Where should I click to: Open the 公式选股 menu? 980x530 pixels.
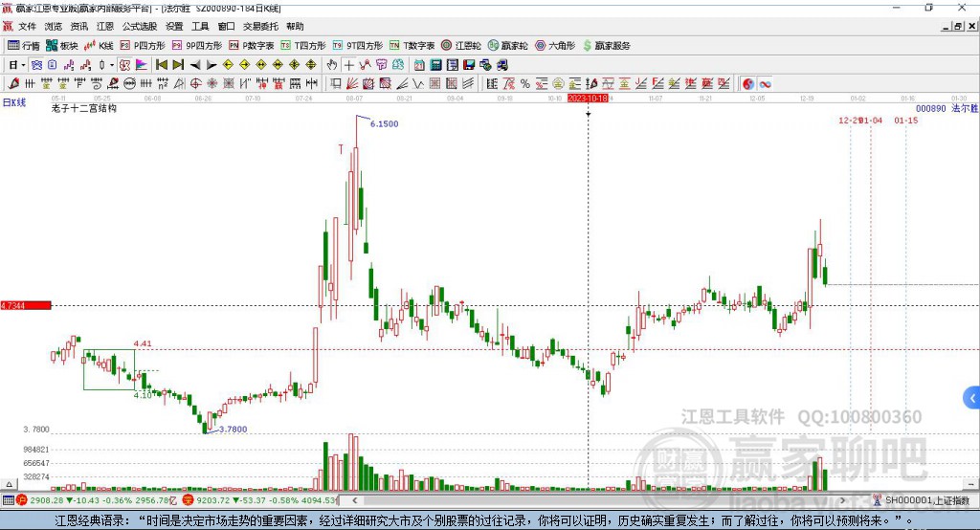(140, 26)
